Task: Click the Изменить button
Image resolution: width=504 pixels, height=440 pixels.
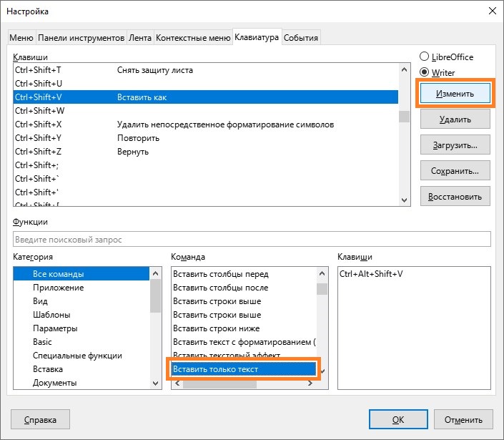Action: (455, 94)
